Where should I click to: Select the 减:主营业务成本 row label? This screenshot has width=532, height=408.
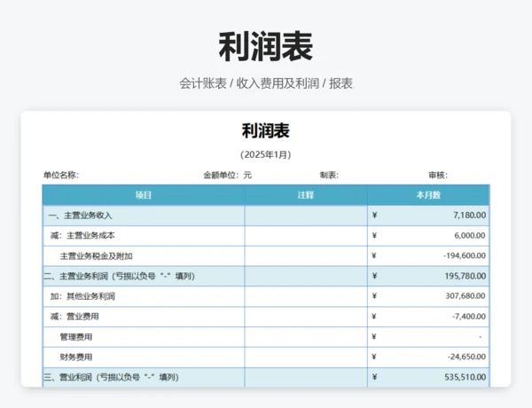82,236
